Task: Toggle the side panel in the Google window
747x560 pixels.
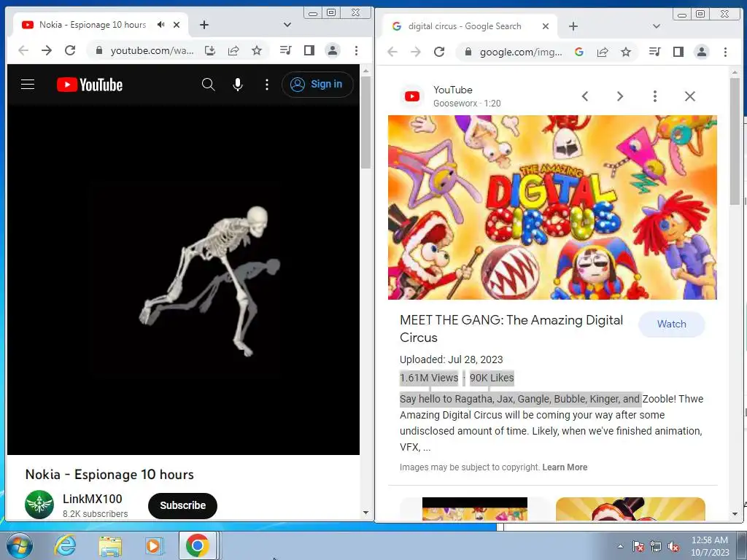Action: [678, 52]
